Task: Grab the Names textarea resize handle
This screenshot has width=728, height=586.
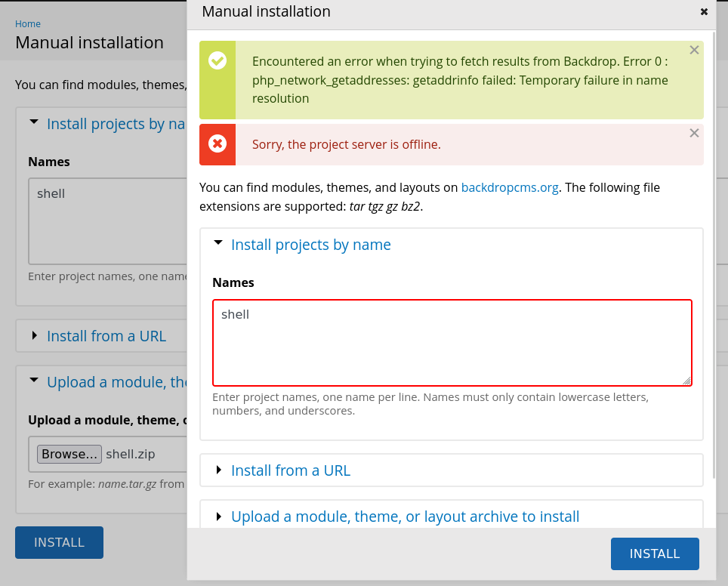Action: [x=686, y=381]
